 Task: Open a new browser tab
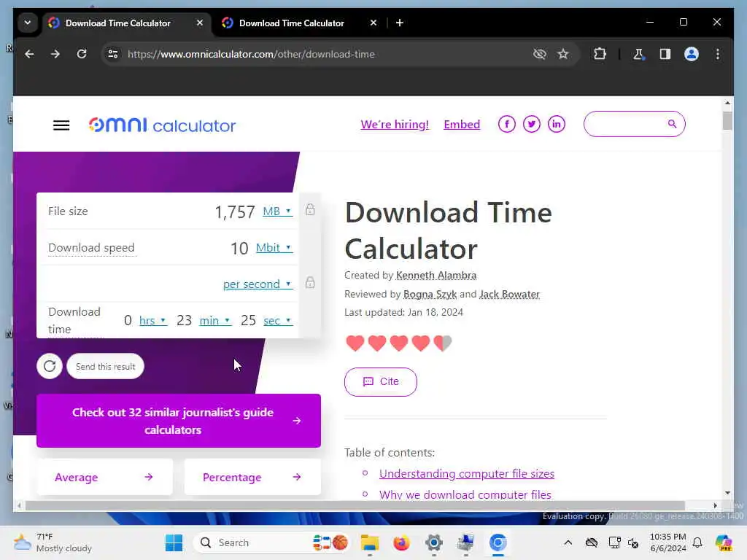tap(400, 23)
